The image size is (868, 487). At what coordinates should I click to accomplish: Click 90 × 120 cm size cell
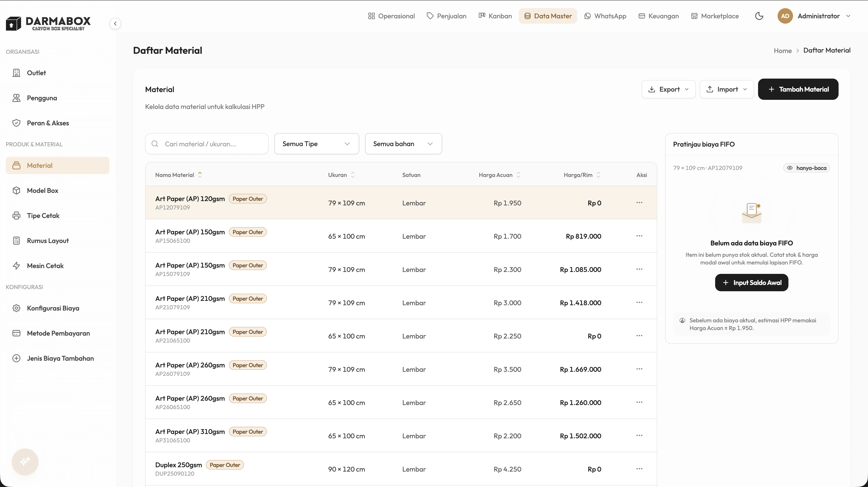click(346, 469)
